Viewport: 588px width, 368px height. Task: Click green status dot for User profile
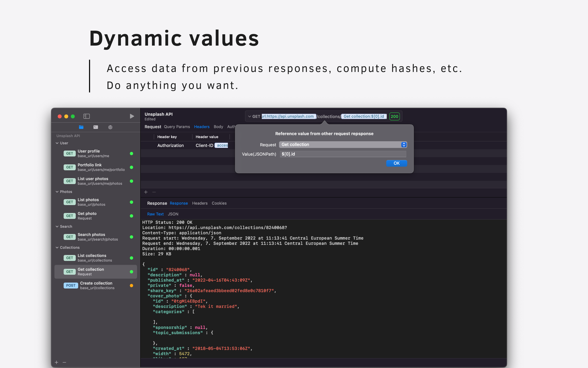click(131, 154)
